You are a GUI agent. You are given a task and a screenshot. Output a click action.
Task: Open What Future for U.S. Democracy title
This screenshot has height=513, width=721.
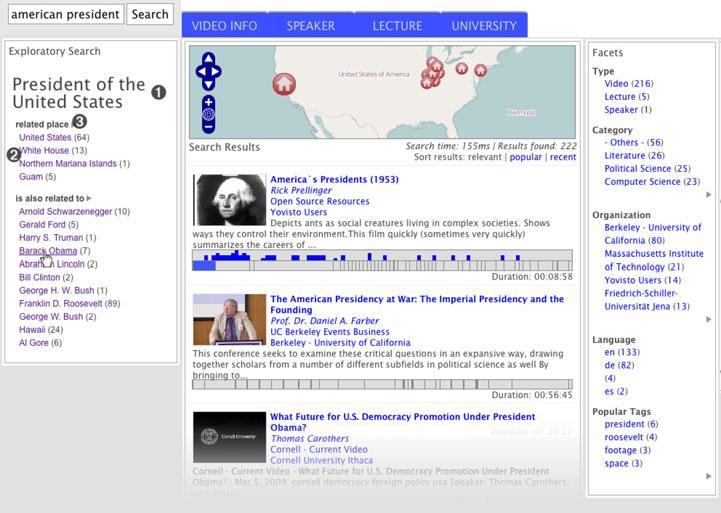(x=402, y=422)
